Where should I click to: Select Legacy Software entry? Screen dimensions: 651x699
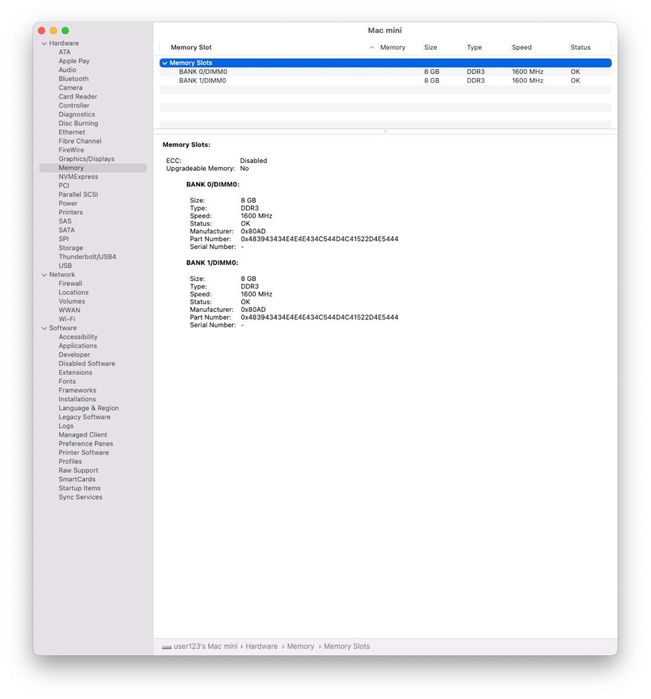tap(84, 418)
